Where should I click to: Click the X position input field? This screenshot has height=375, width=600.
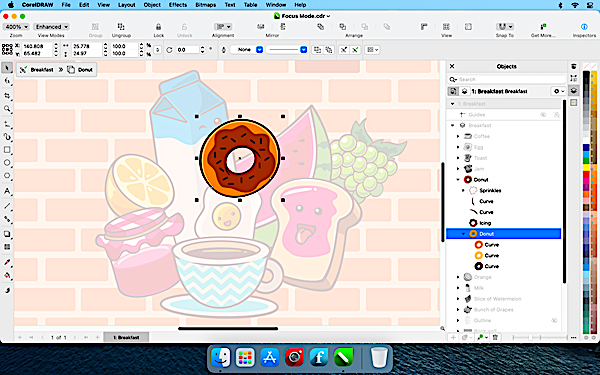click(x=37, y=46)
